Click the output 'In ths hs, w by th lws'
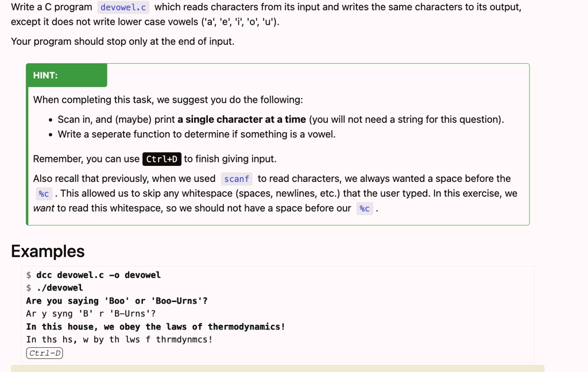Viewport: 588px width, 372px height. click(x=119, y=339)
